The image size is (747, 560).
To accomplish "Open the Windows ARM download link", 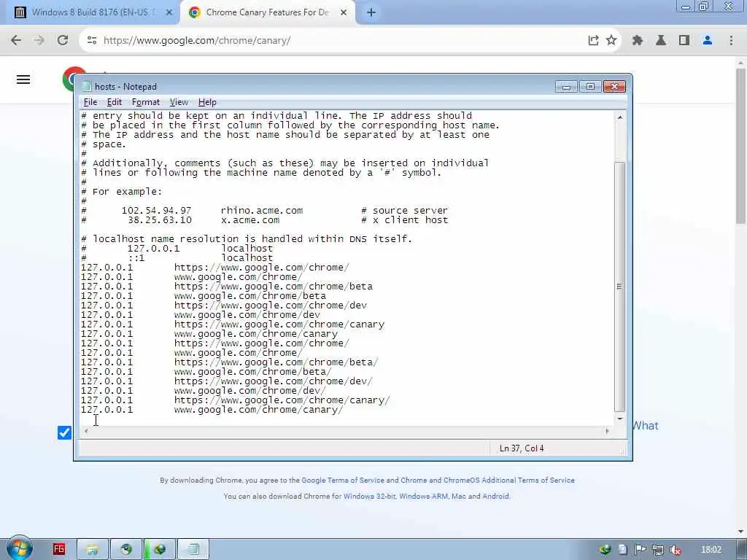I will pyautogui.click(x=423, y=496).
